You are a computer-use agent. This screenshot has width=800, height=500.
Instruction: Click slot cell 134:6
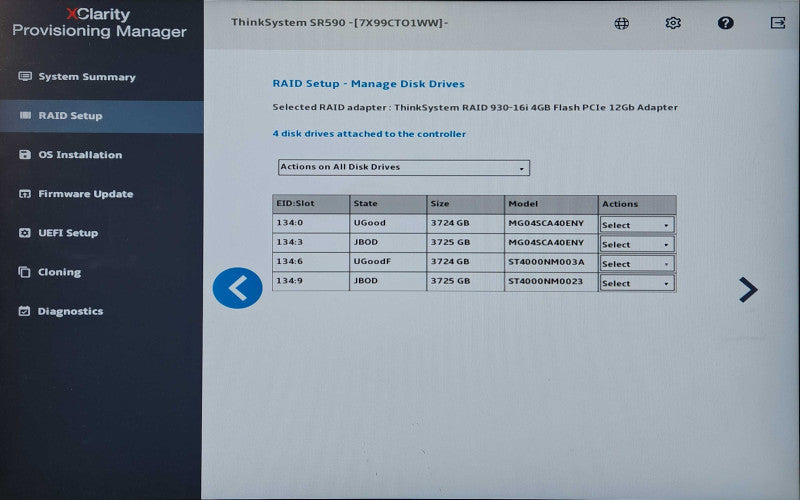click(x=311, y=262)
